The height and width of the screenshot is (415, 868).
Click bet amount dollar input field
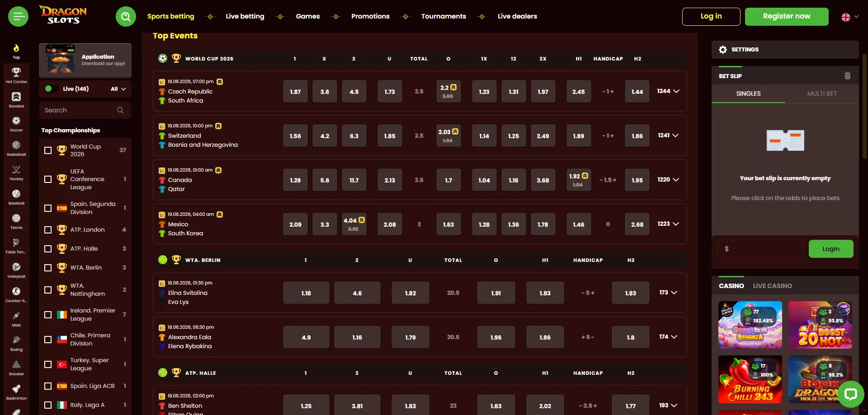pos(760,249)
